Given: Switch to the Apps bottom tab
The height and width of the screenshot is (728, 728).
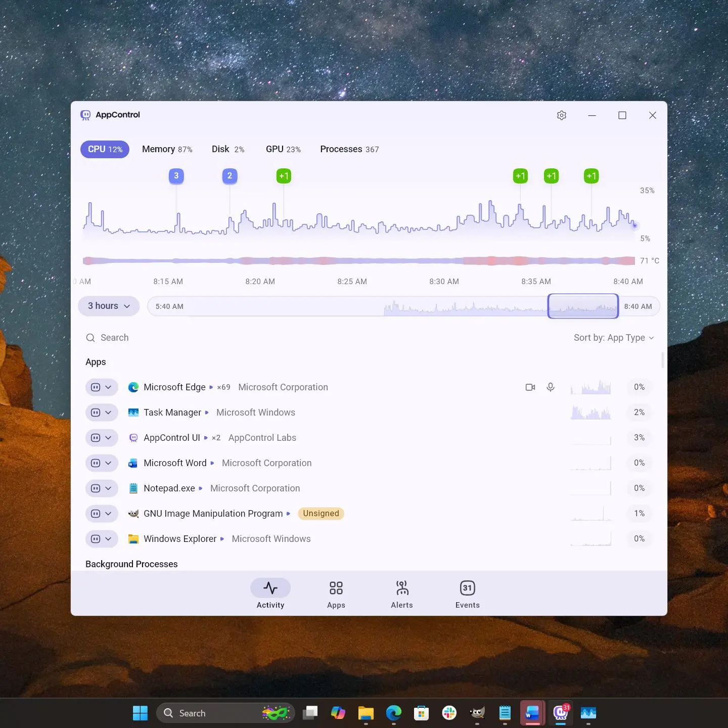Looking at the screenshot, I should (336, 594).
